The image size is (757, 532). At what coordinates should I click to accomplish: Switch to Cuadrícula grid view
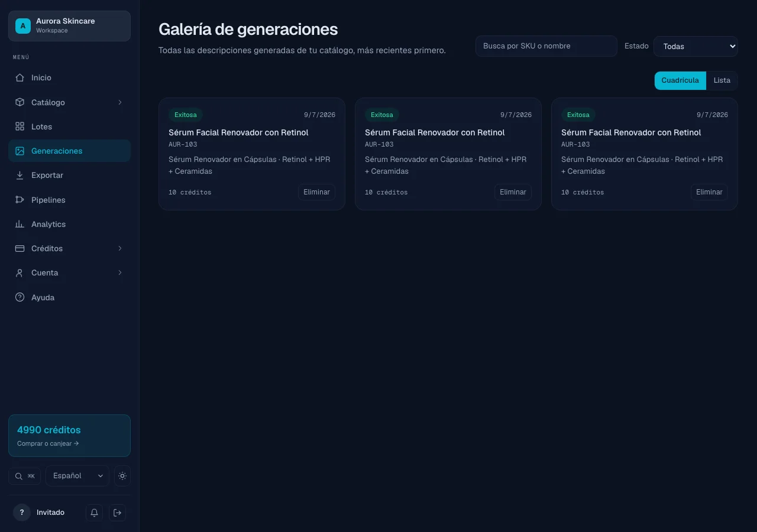click(680, 80)
